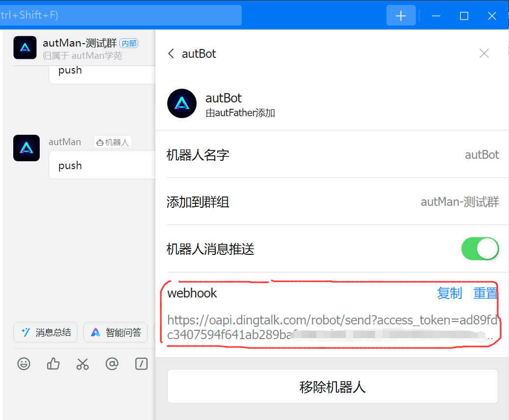Click the thumbs-up icon
This screenshot has height=420, width=509.
[x=53, y=364]
